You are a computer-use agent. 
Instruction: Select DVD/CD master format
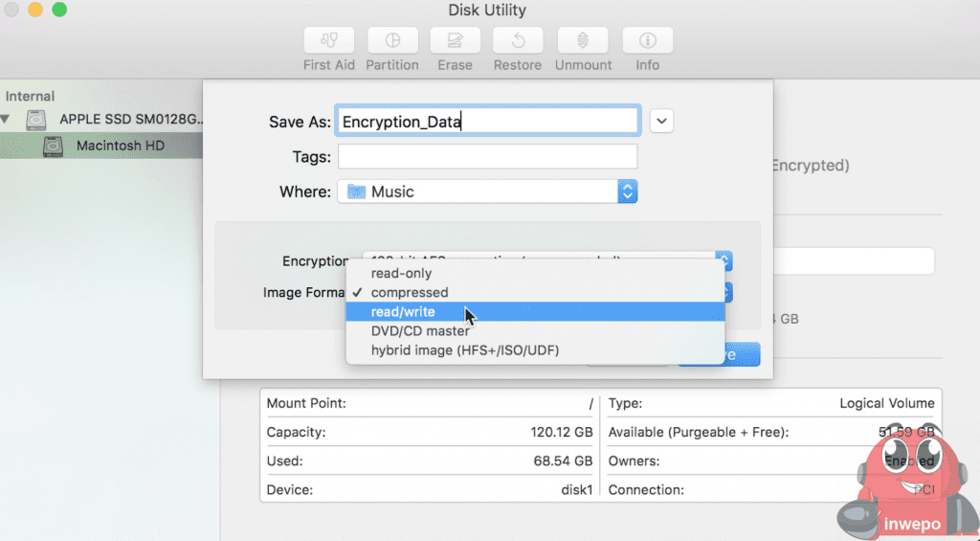pyautogui.click(x=420, y=331)
